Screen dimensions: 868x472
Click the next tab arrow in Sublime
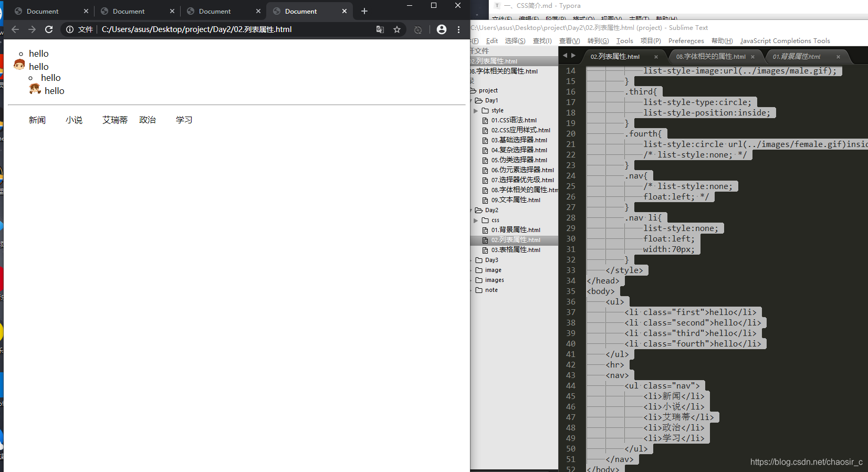tap(573, 55)
